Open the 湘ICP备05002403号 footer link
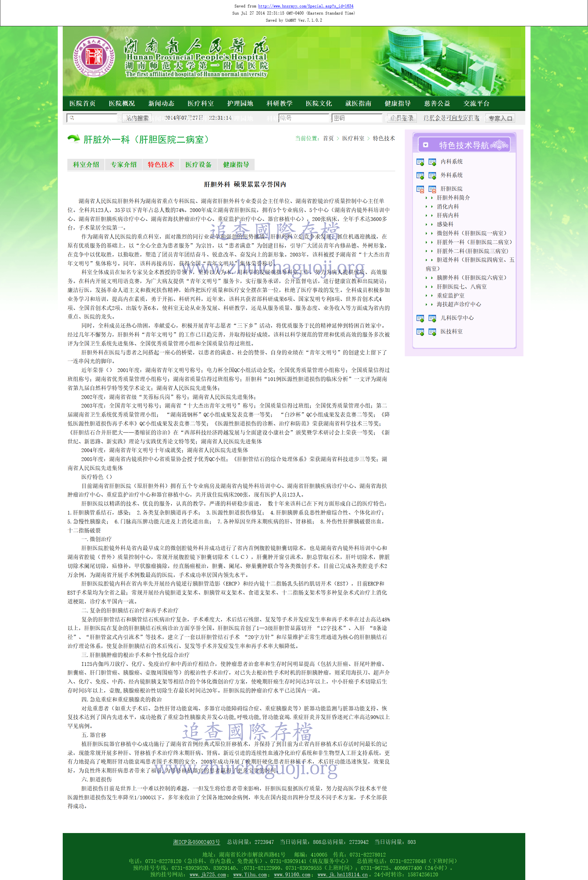The width and height of the screenshot is (588, 880). [197, 842]
